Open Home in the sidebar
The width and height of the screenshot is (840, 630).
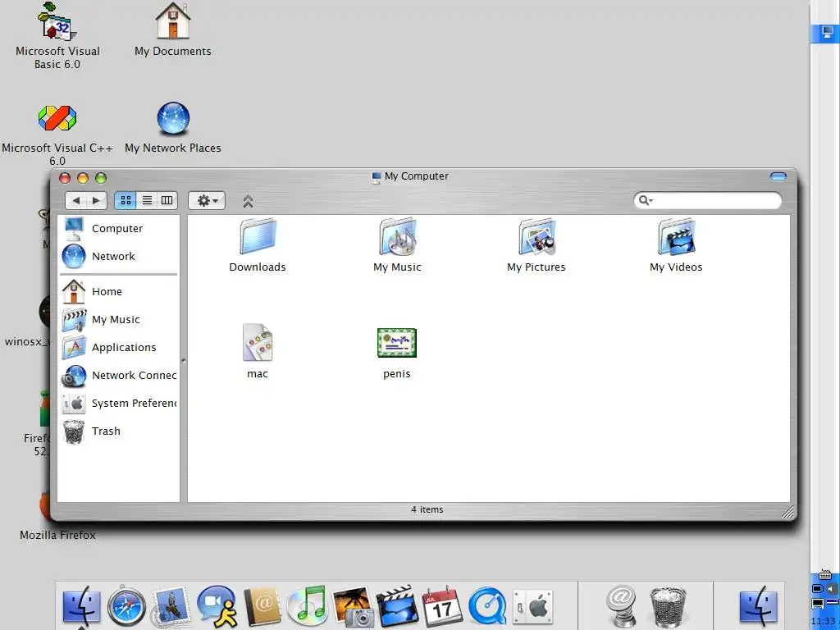118,292
